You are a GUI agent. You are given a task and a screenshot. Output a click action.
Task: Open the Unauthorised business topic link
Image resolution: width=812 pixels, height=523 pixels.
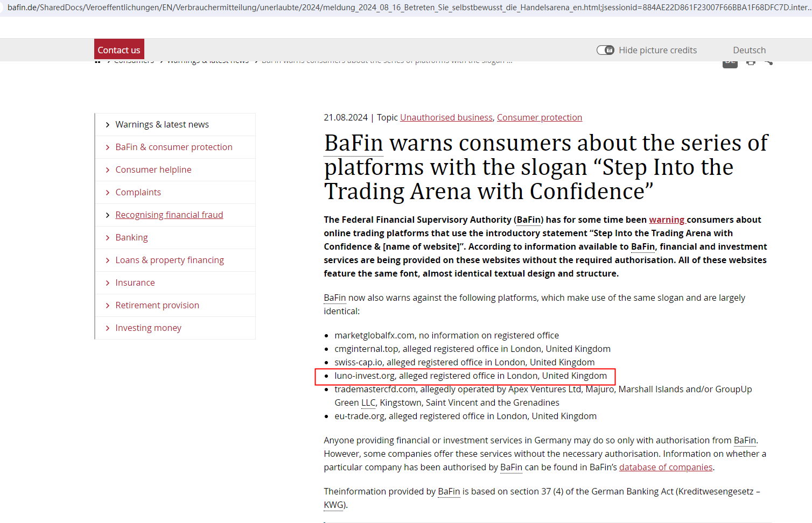(x=446, y=117)
